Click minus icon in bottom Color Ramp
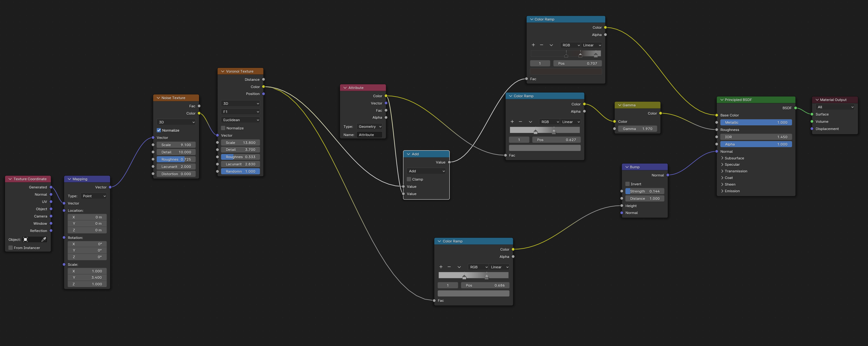The height and width of the screenshot is (346, 868). tap(449, 267)
